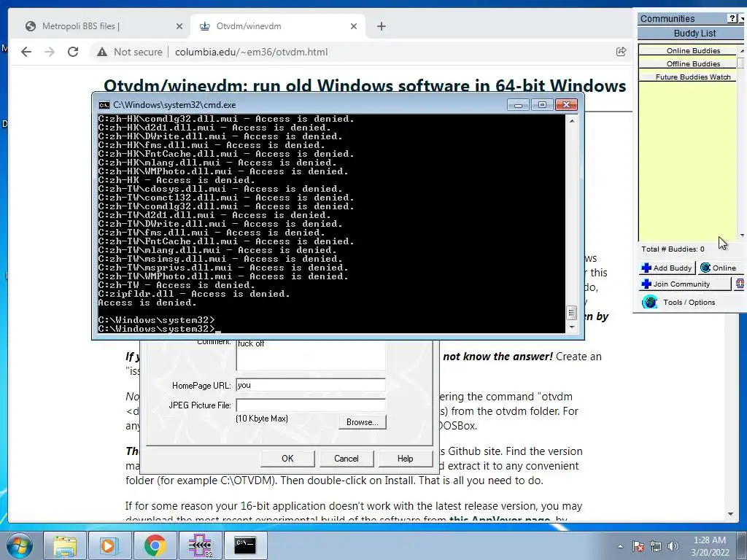Click cmd window scroll down arrow

(x=572, y=327)
